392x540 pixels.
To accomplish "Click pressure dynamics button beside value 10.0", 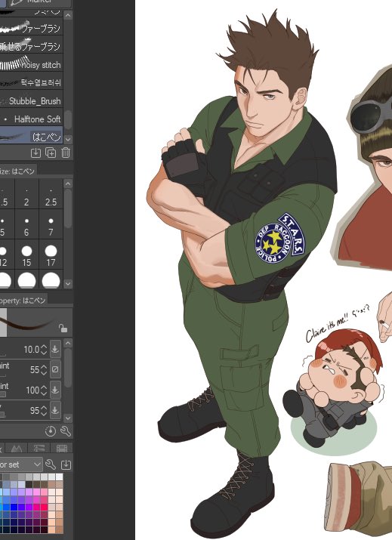I will coord(55,349).
